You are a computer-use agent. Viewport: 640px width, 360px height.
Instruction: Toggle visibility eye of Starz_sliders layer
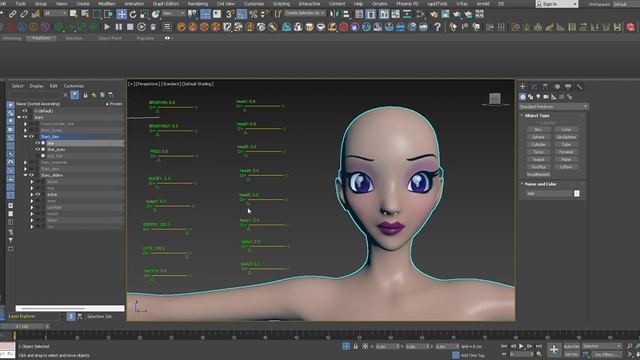coord(31,175)
